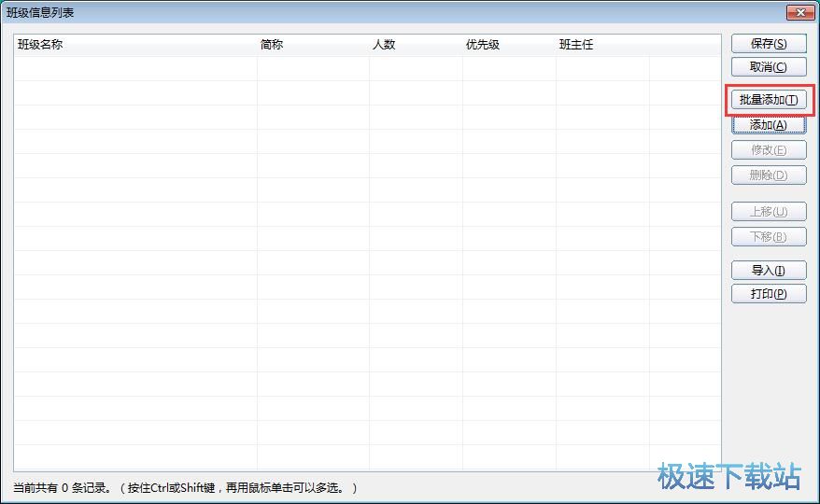This screenshot has width=820, height=504.
Task: Select the 简称 column header
Action: click(313, 45)
